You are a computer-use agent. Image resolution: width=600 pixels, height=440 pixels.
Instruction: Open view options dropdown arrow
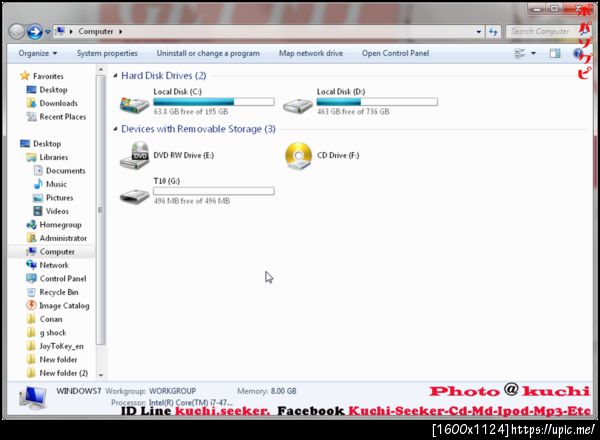point(533,54)
